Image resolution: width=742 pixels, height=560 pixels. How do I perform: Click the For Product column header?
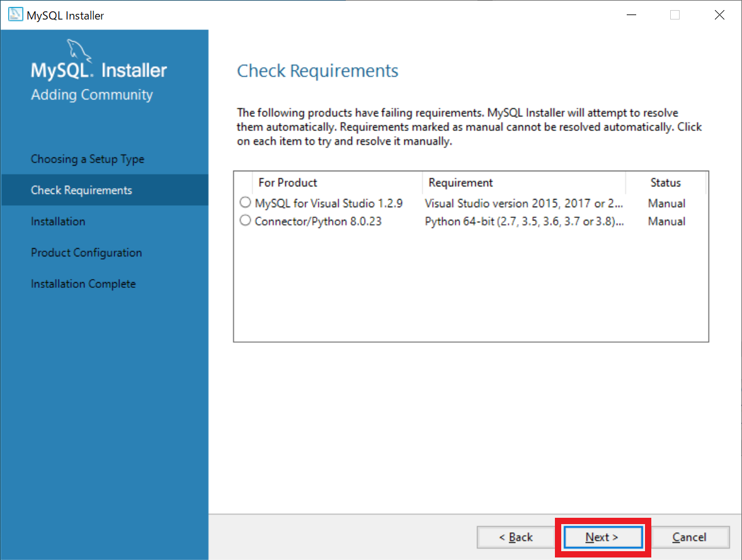337,183
